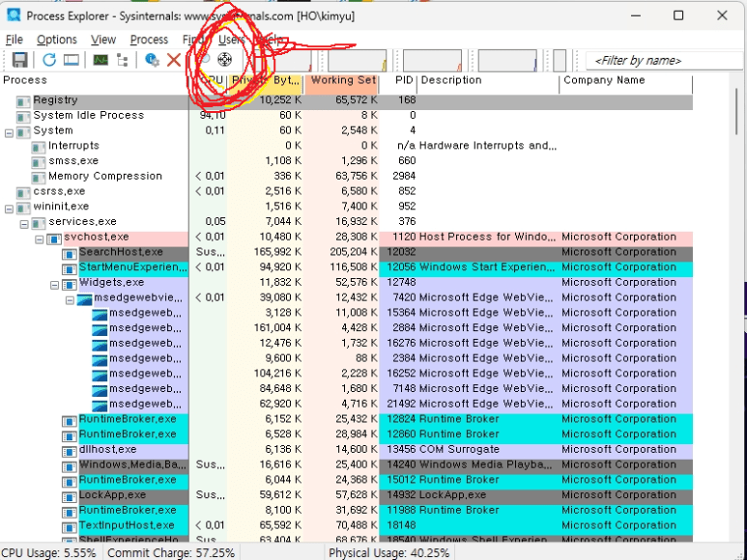Collapse the Widgets.exe tree node

(x=55, y=285)
